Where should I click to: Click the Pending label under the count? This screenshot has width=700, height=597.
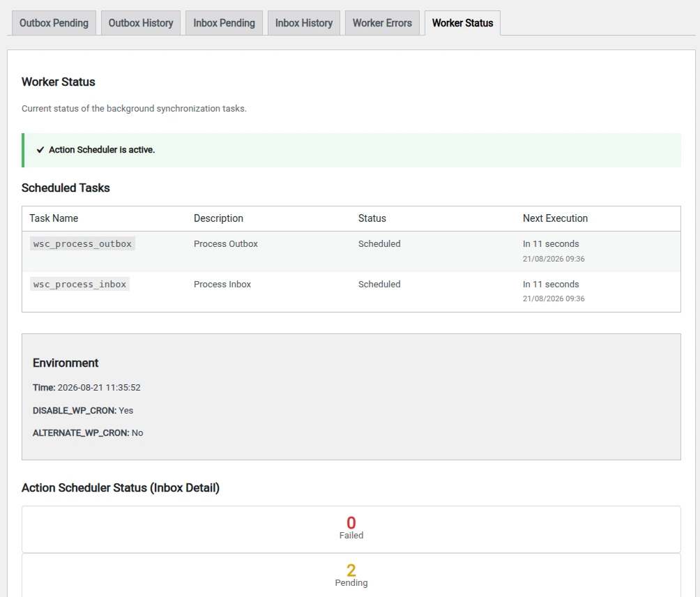pos(351,583)
